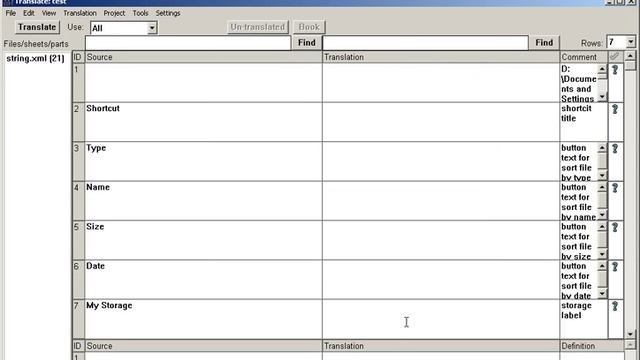Click source text 'My Storage'
The image size is (640, 360).
point(109,306)
